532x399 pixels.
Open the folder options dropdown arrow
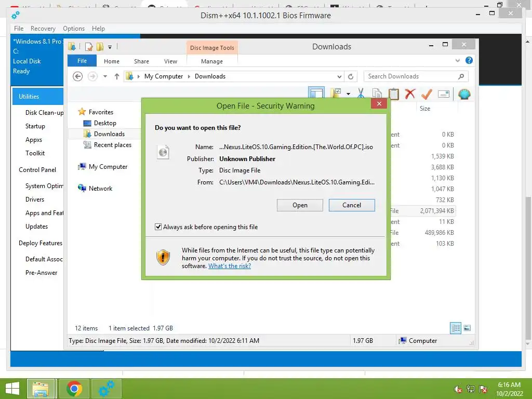click(x=348, y=94)
